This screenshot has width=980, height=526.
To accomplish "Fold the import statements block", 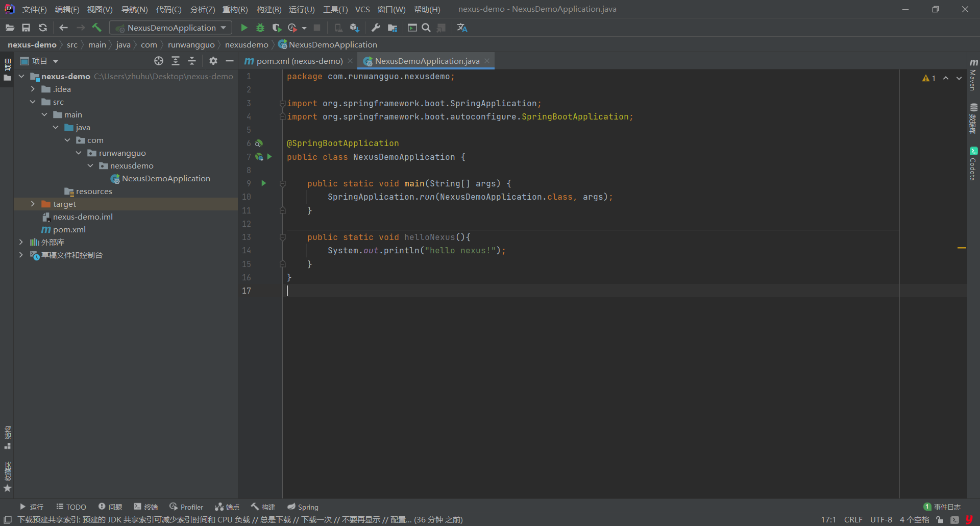I will click(282, 104).
